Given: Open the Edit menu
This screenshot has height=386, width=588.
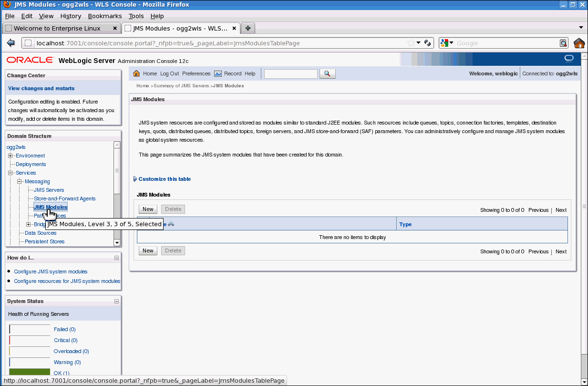Looking at the screenshot, I should 27,16.
